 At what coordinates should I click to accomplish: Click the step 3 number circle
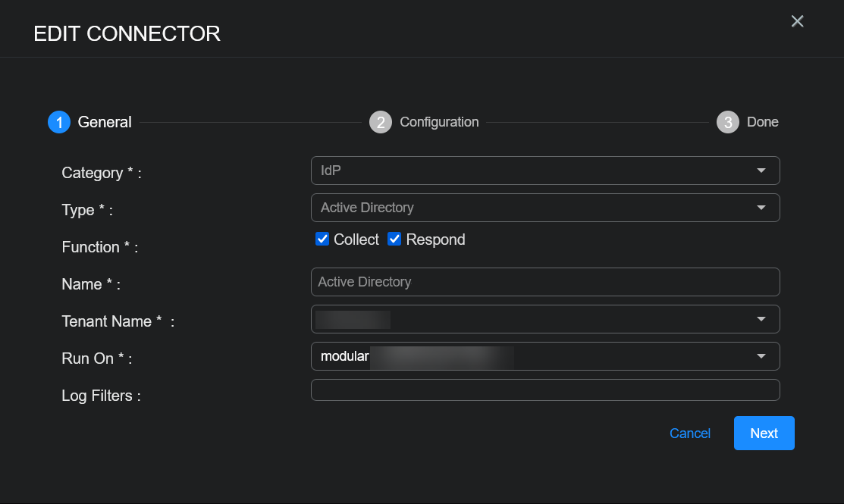[728, 122]
